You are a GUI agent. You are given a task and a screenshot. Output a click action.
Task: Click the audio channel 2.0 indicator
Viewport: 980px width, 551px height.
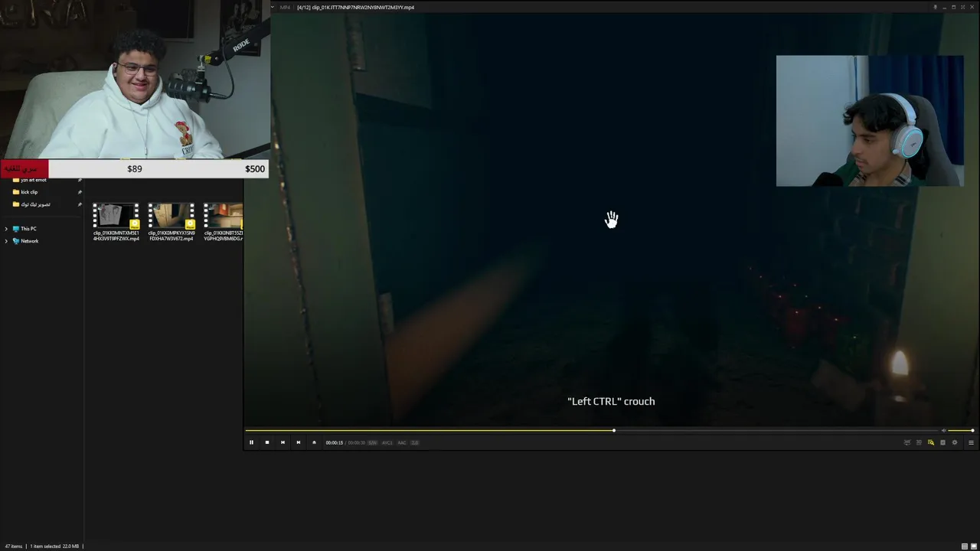click(415, 442)
